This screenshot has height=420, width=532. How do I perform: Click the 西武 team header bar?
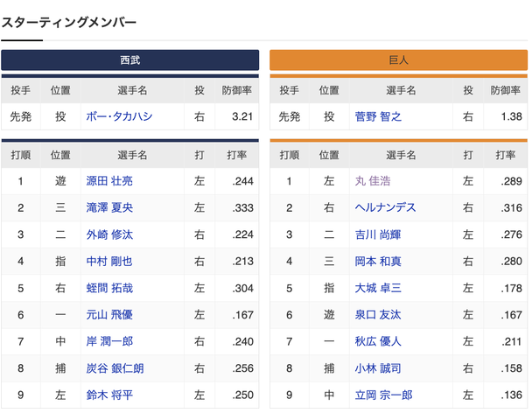pyautogui.click(x=130, y=60)
